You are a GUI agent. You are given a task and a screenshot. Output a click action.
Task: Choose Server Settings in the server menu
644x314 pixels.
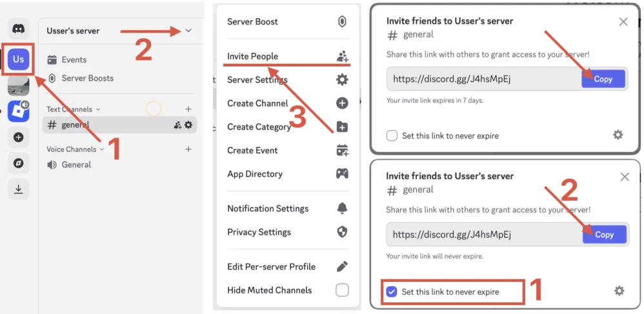[257, 80]
